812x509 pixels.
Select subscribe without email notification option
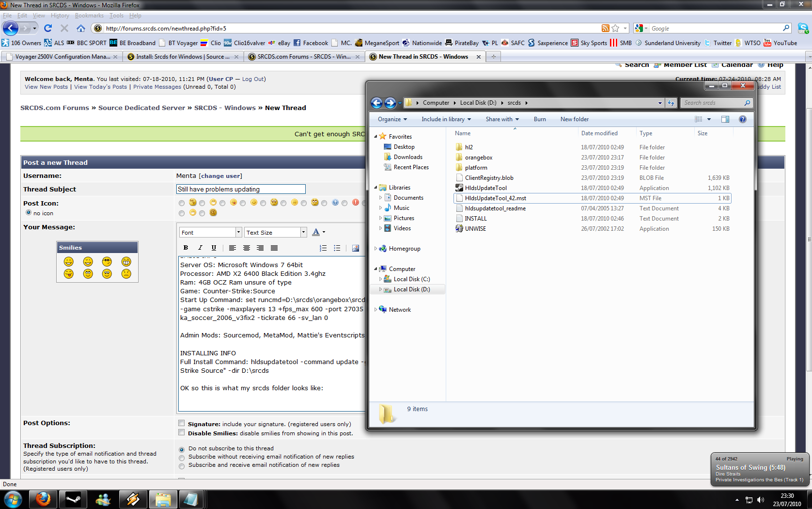click(x=182, y=458)
